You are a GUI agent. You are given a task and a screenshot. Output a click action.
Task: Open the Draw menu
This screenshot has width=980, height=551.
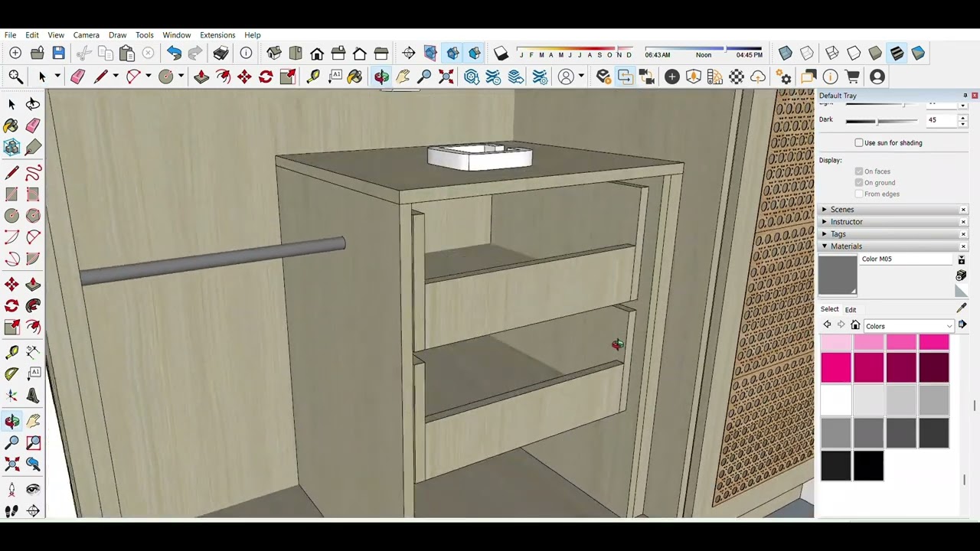[117, 35]
